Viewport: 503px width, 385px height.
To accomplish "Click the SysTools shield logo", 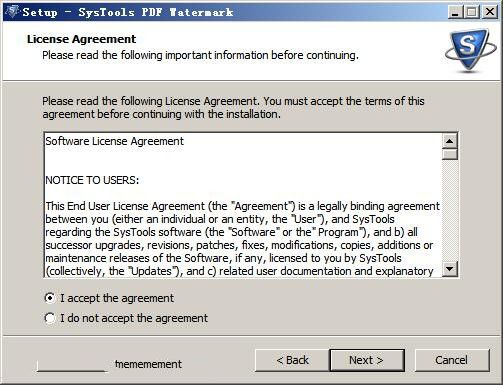I will coord(470,50).
